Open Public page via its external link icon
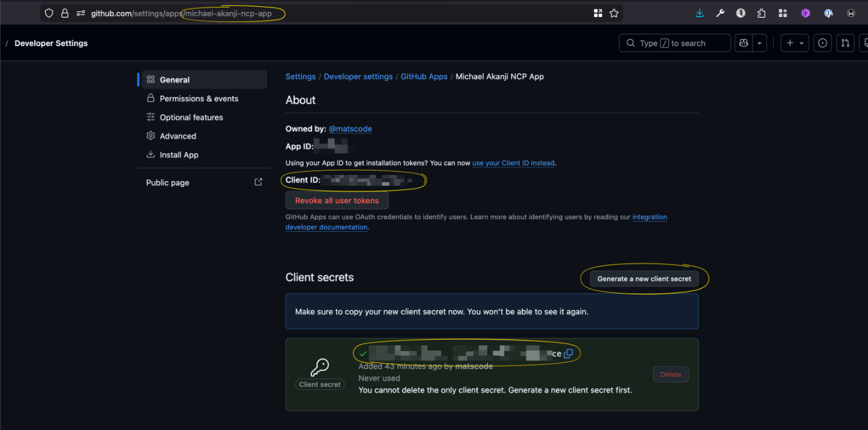Screen dimensions: 868x430 pos(258,181)
